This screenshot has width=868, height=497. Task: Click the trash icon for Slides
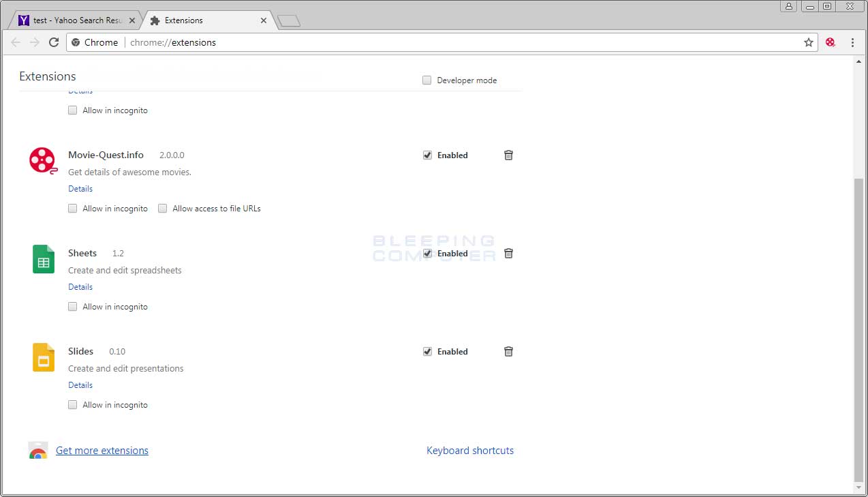(508, 351)
